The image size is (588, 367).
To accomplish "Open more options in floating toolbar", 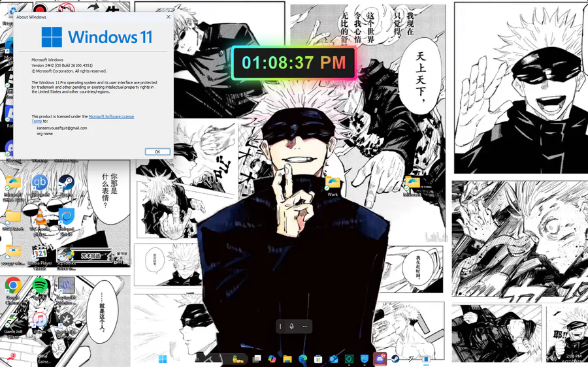I will (x=305, y=326).
